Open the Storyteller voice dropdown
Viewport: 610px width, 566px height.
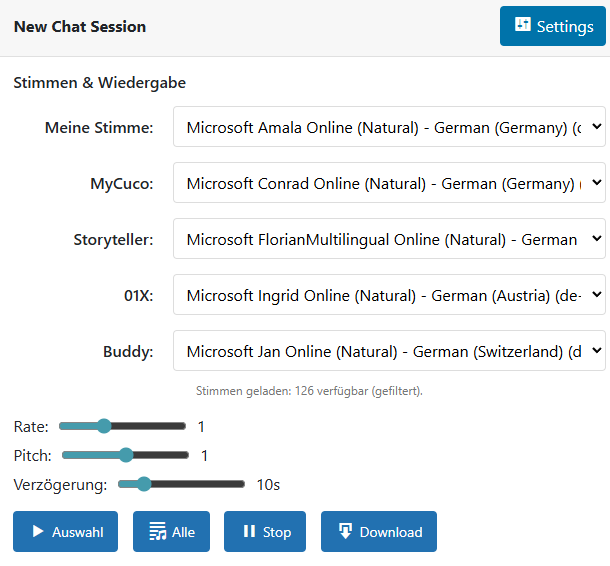point(389,239)
